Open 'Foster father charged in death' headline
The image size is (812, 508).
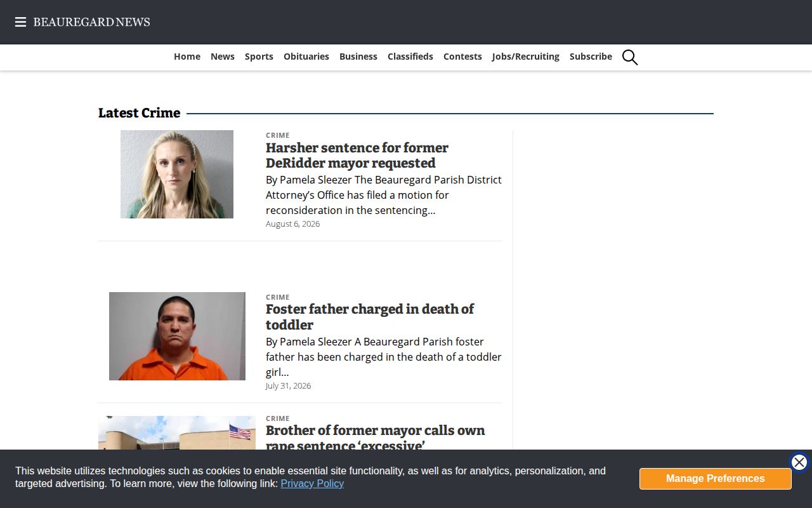[370, 317]
